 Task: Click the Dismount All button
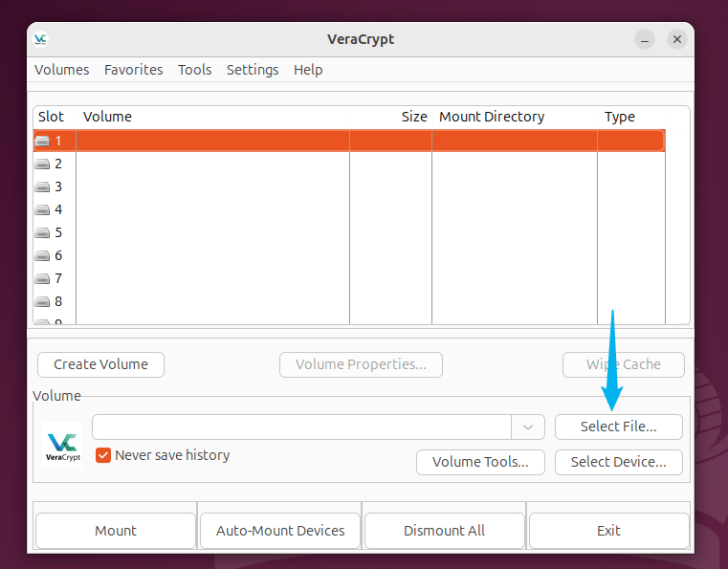444,531
